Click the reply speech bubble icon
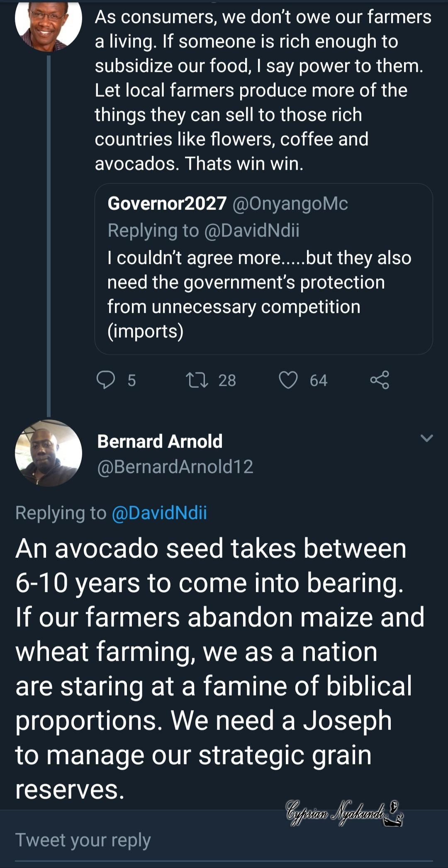 [x=106, y=379]
